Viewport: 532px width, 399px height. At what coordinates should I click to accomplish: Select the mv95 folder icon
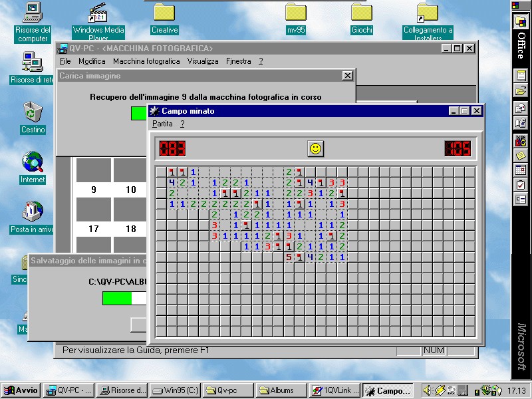pyautogui.click(x=296, y=19)
